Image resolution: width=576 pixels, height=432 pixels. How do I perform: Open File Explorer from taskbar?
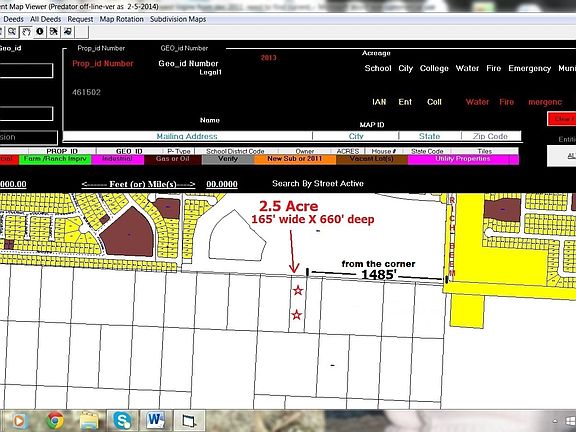[89, 421]
